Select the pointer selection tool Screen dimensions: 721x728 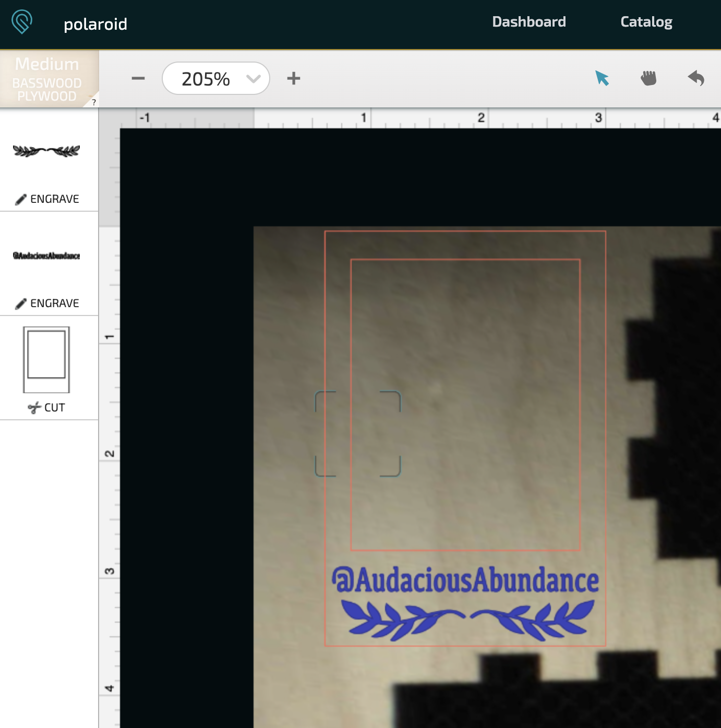coord(603,78)
